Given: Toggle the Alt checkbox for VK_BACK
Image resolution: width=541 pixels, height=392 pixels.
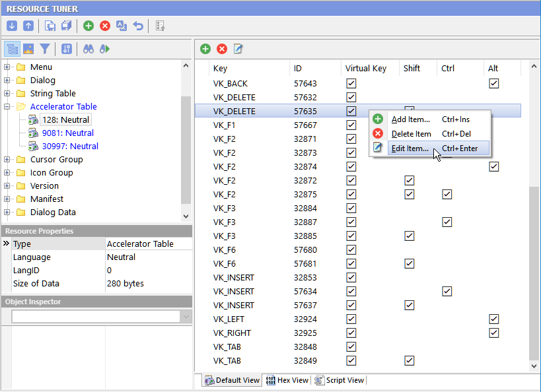Looking at the screenshot, I should click(x=493, y=83).
